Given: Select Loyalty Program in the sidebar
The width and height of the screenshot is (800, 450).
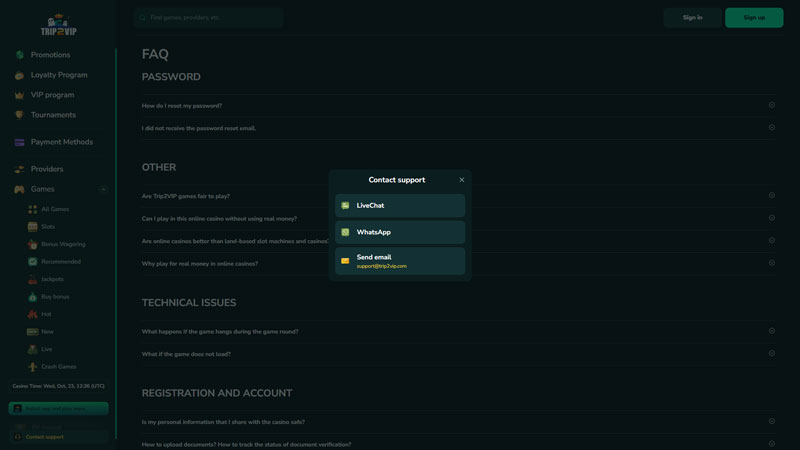Looking at the screenshot, I should [58, 75].
